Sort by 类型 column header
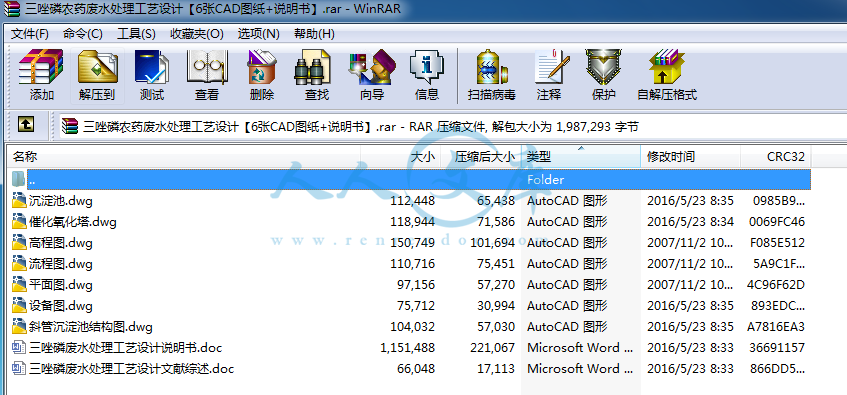Viewport: 847px width, 395px height. pos(581,157)
